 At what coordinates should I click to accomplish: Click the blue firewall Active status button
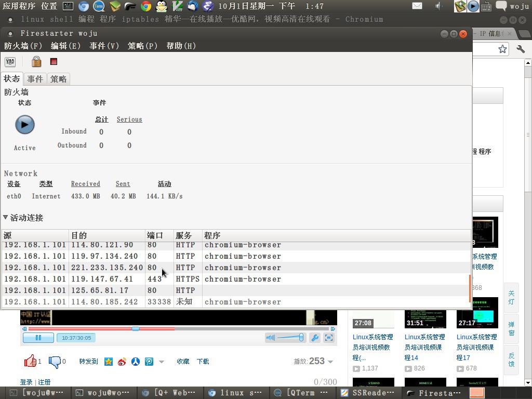(25, 125)
